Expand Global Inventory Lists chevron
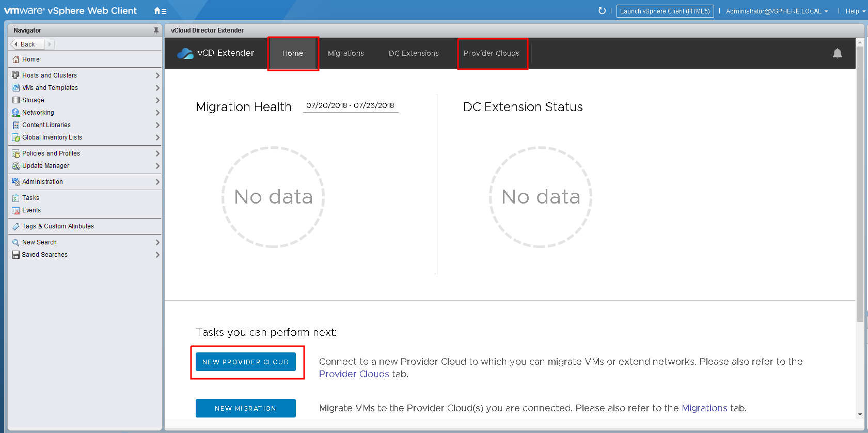868x433 pixels. tap(157, 137)
